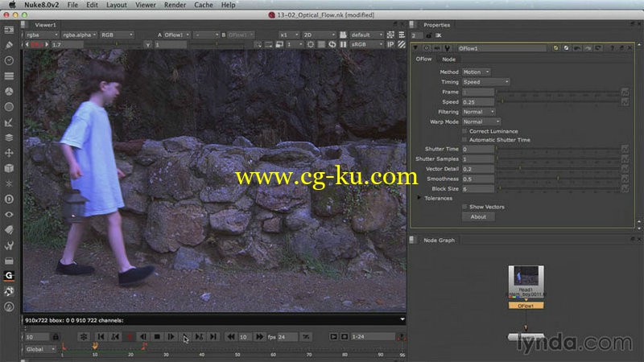Viewport: 644px width, 362px height.
Task: Select the Viewer1 tab
Action: coord(45,25)
